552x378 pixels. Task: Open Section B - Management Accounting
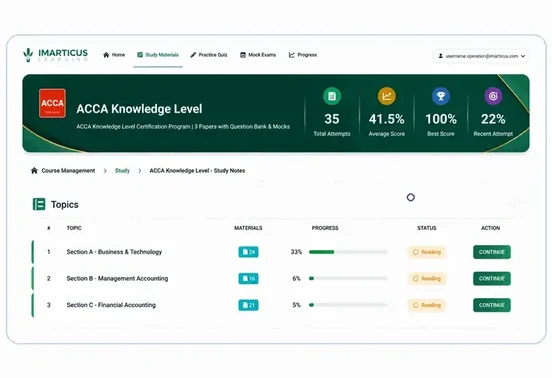point(117,278)
